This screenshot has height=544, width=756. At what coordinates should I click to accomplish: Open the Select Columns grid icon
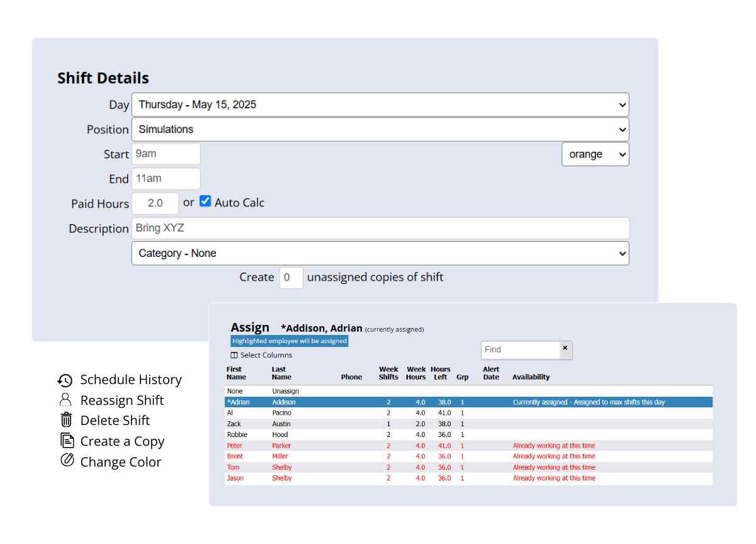tap(235, 355)
